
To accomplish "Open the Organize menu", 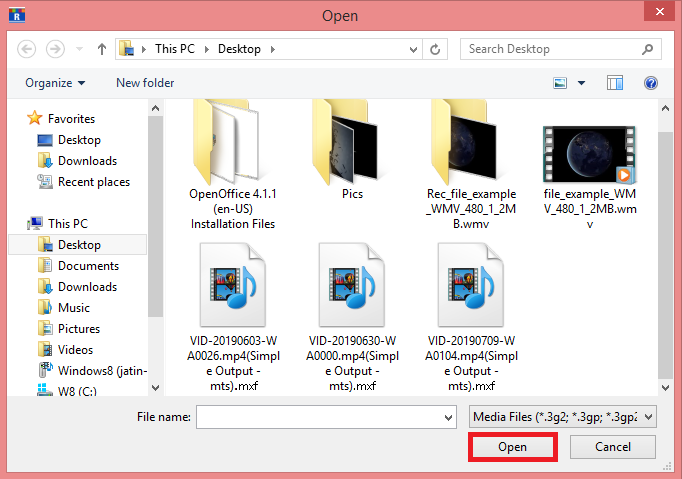I will coord(55,83).
